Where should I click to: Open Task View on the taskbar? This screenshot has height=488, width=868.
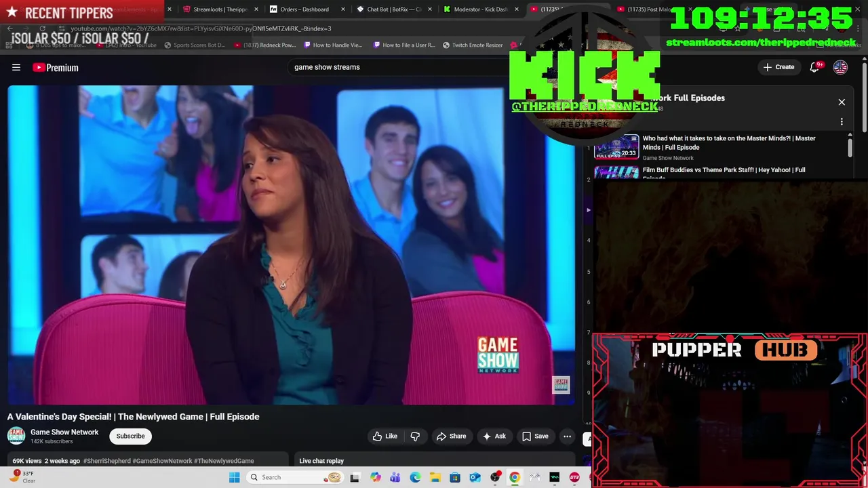[x=355, y=477]
